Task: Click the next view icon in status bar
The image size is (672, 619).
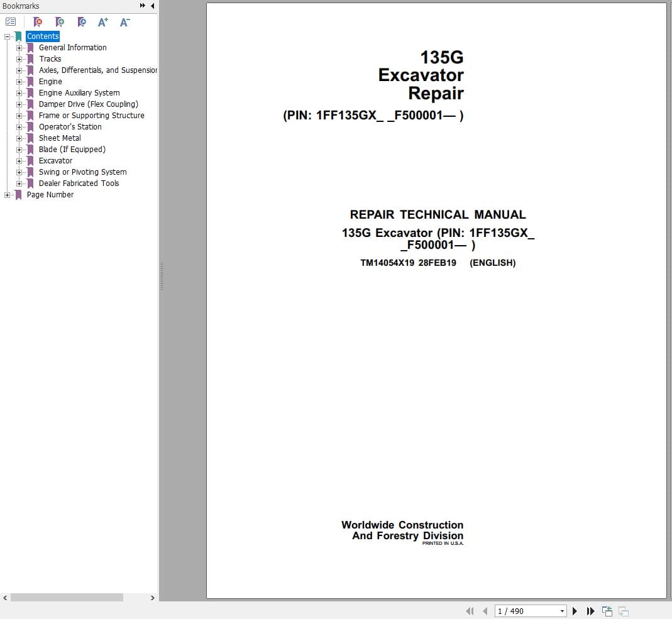Action: click(x=623, y=611)
